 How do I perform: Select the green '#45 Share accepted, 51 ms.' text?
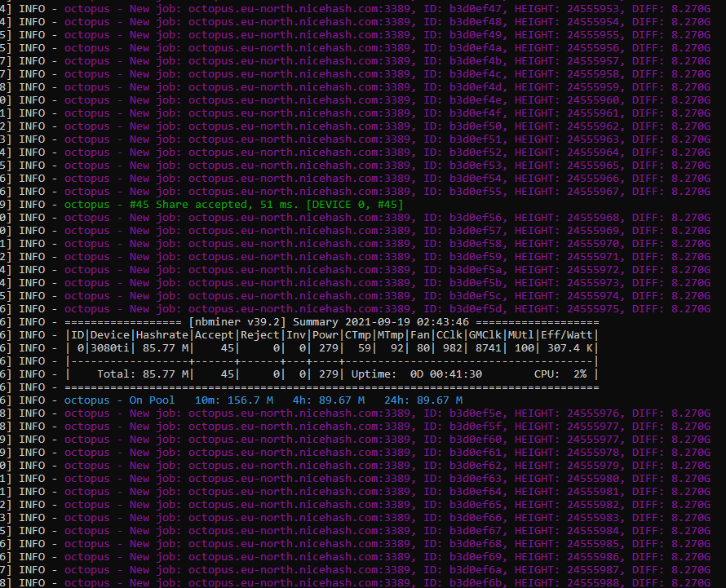point(215,205)
